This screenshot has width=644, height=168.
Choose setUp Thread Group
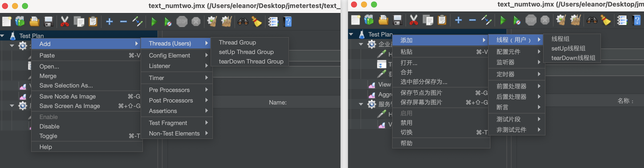click(x=250, y=52)
